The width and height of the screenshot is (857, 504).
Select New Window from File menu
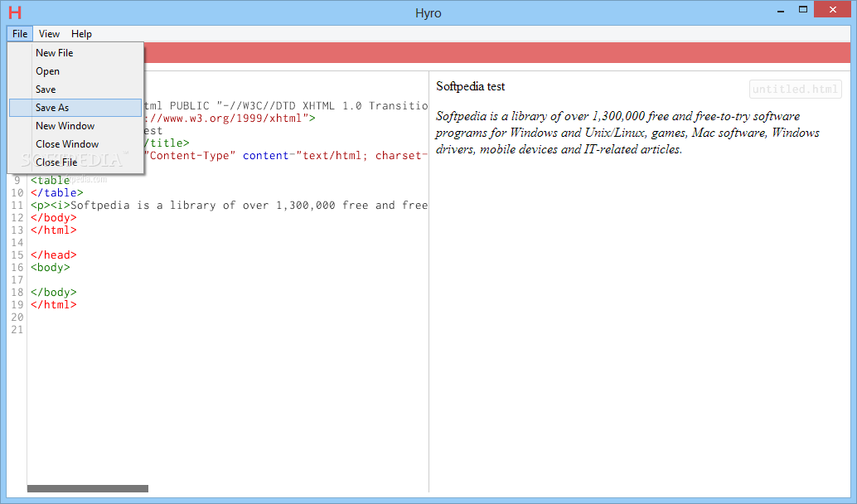75,126
